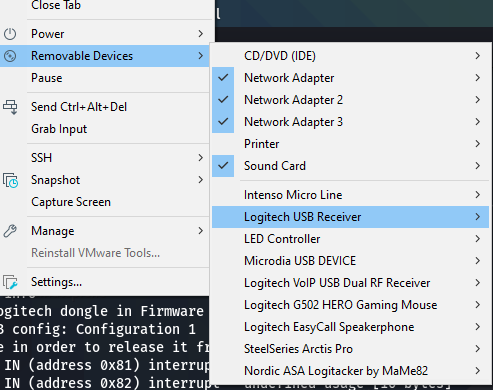Select the Printer device entry
This screenshot has height=390, width=493.
point(350,144)
